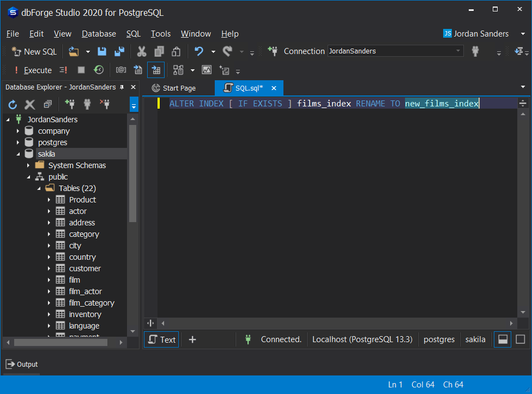Select the customer table
532x394 pixels.
(85, 268)
